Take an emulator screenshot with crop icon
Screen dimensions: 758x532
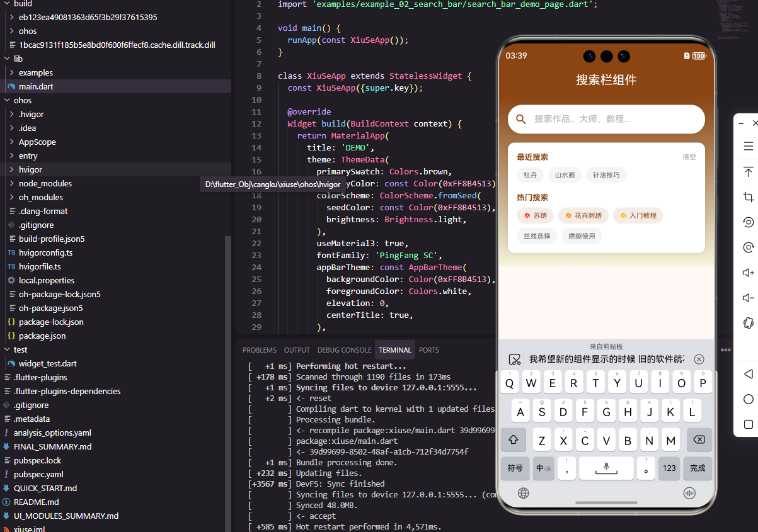point(748,197)
